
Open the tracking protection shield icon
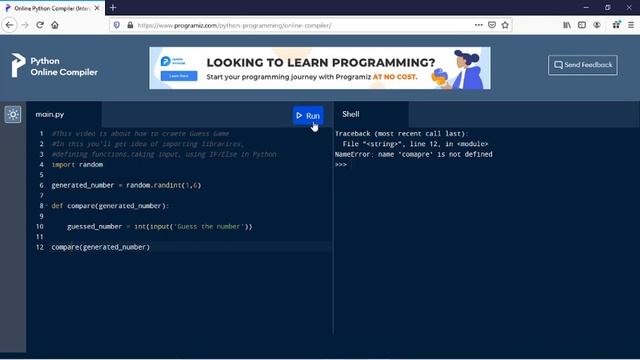[x=117, y=25]
